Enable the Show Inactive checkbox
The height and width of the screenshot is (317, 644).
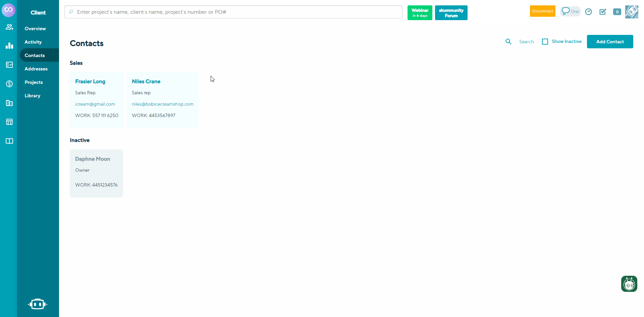click(x=545, y=41)
